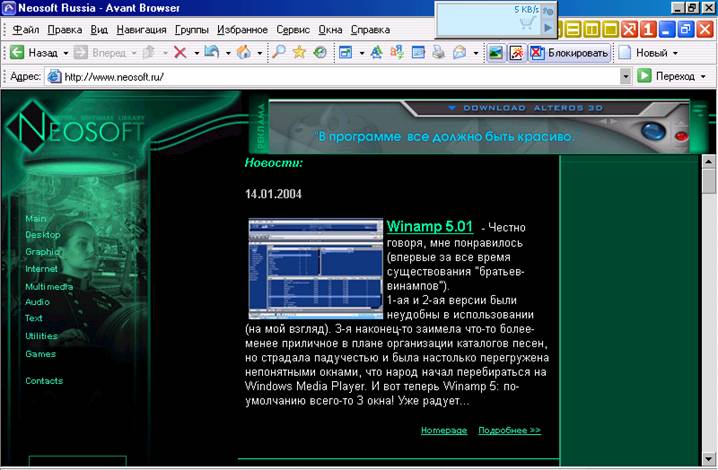Open the Правка menu
The width and height of the screenshot is (718, 470).
tap(65, 29)
